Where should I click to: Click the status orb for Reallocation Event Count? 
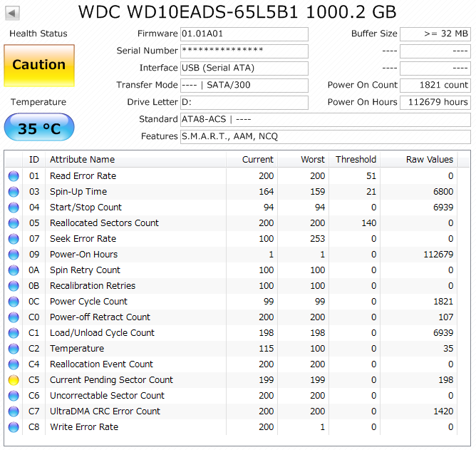pos(14,364)
